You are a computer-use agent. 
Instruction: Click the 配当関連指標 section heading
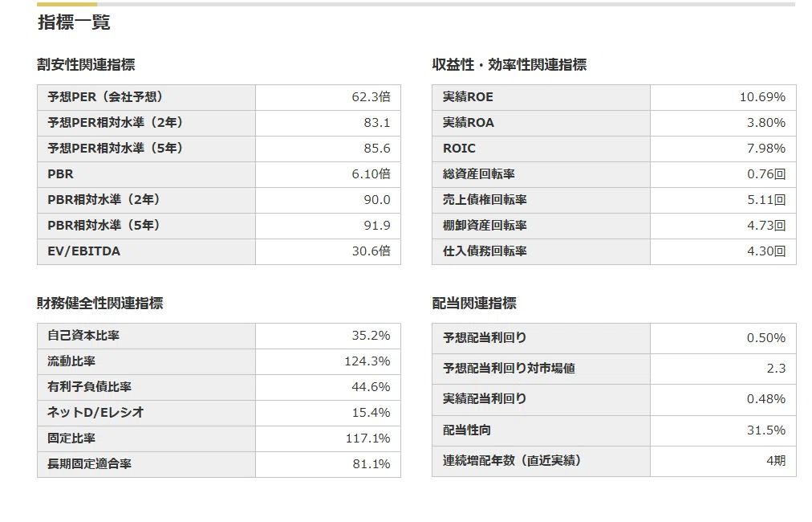[474, 304]
